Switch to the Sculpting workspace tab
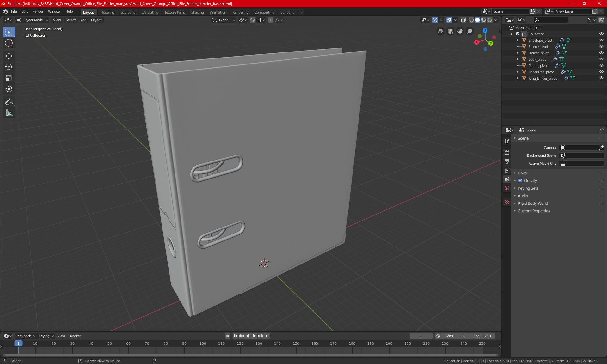607x364 pixels. click(x=128, y=12)
